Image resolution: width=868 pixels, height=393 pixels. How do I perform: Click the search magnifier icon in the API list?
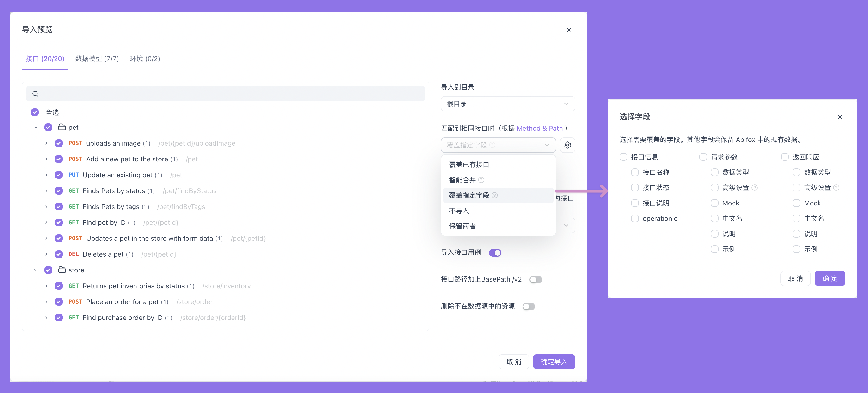coord(35,93)
